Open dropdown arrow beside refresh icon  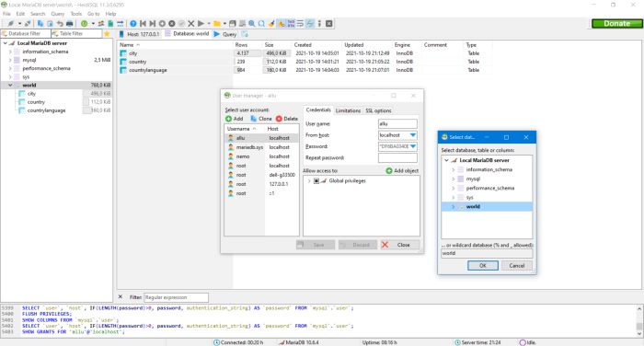pos(93,23)
